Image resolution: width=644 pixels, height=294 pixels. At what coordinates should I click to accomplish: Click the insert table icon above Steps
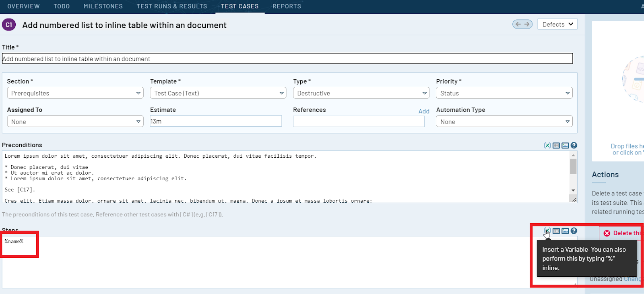pos(556,231)
